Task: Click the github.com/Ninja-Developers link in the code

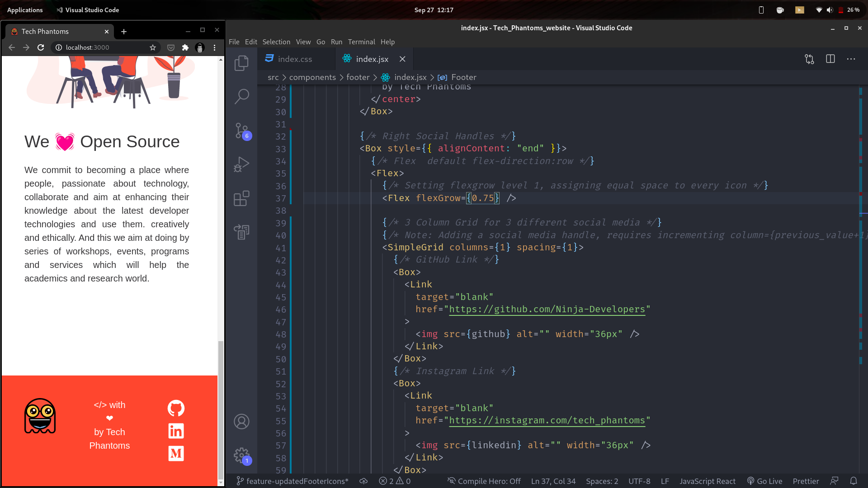Action: pos(547,309)
